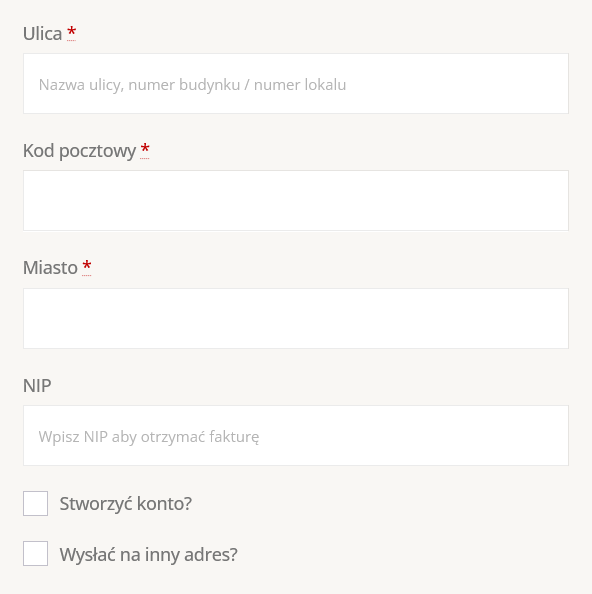Enable the Wysłać na inny adres? checkbox
The width and height of the screenshot is (592, 594).
[x=35, y=553]
